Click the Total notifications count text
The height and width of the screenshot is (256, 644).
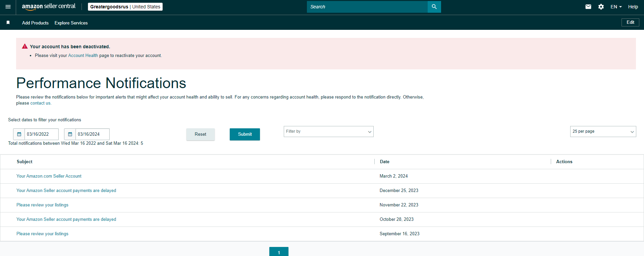pos(75,143)
